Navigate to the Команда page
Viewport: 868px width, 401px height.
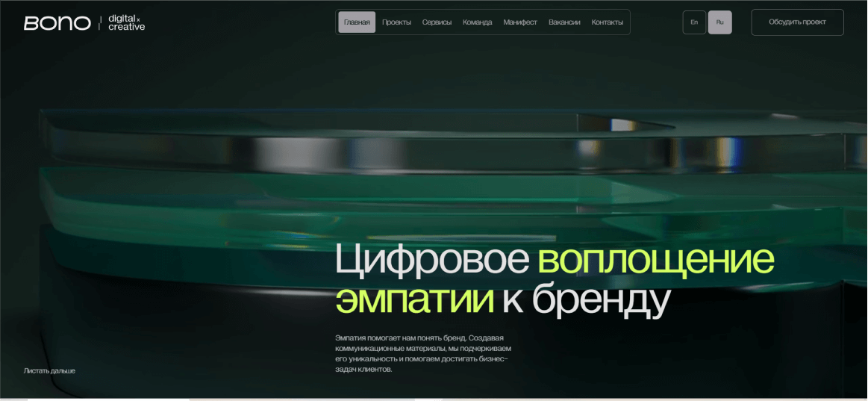coord(477,22)
